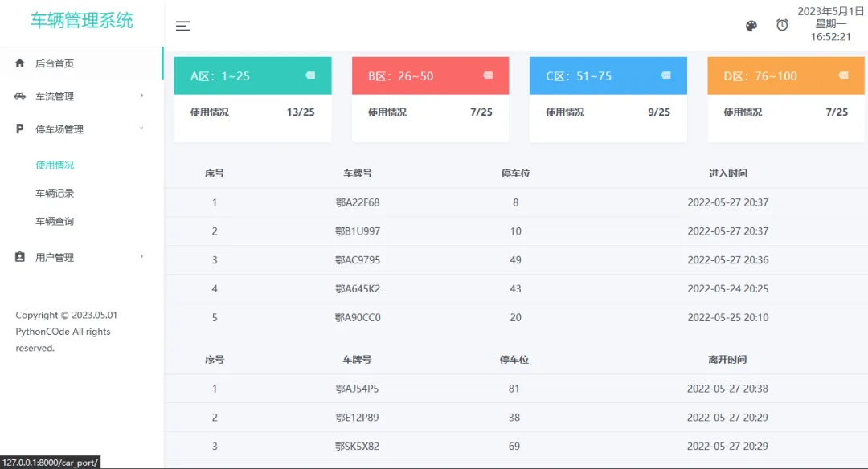Click the D区：76~100 card header
The width and height of the screenshot is (868, 469).
[785, 75]
